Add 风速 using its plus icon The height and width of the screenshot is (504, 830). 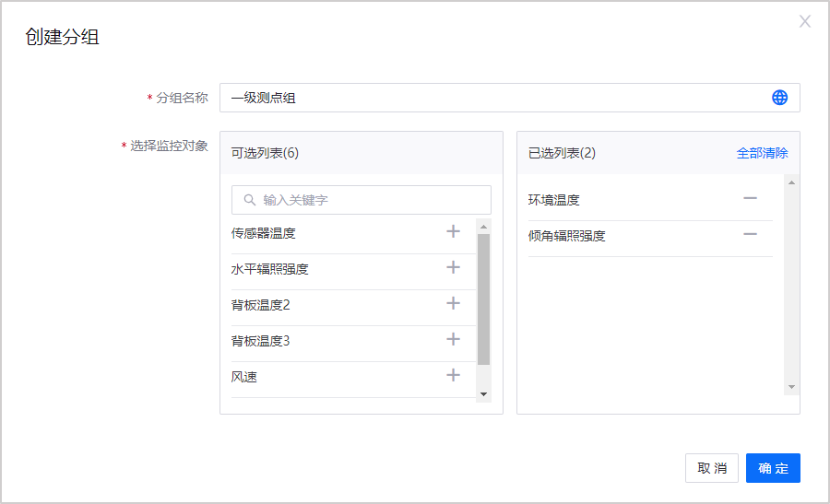(453, 375)
